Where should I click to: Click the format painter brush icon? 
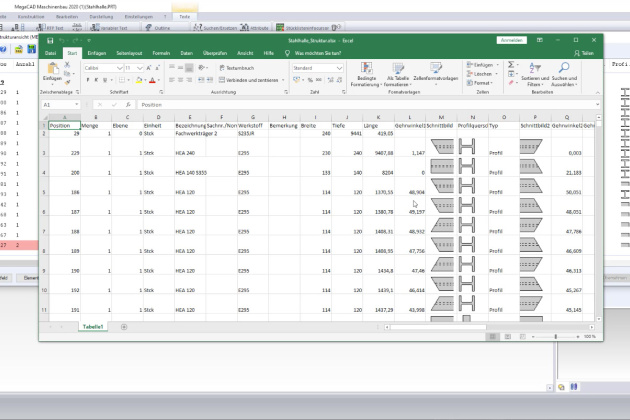click(68, 83)
